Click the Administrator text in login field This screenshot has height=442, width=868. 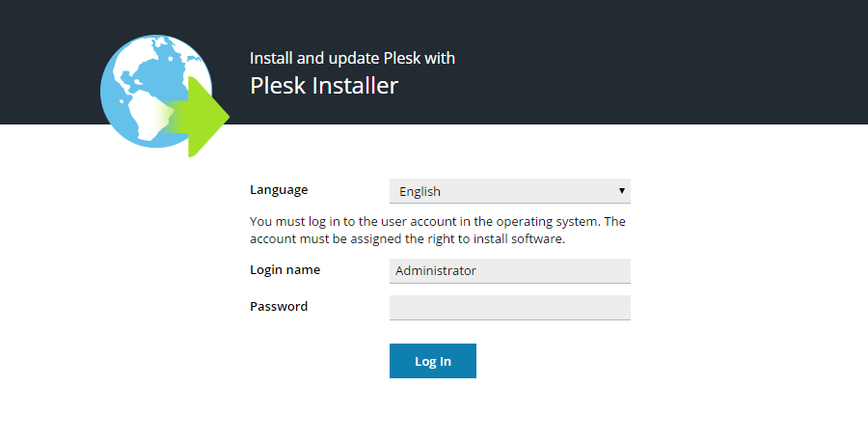(436, 271)
